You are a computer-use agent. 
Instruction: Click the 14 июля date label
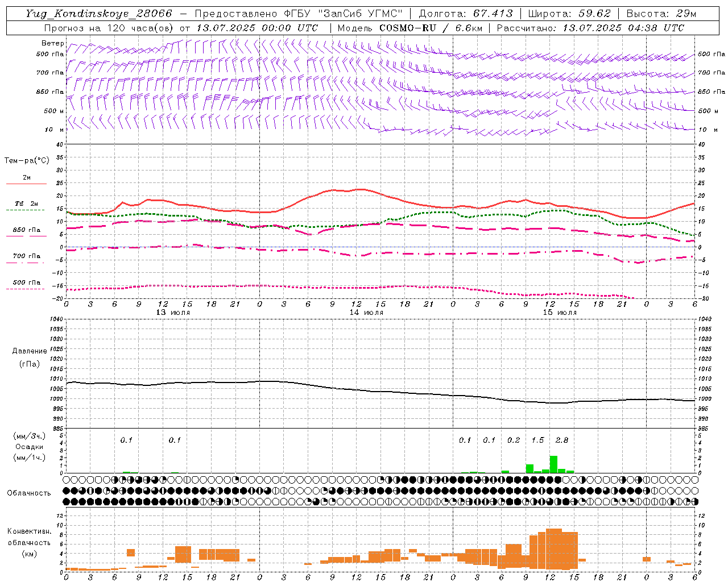pyautogui.click(x=366, y=312)
